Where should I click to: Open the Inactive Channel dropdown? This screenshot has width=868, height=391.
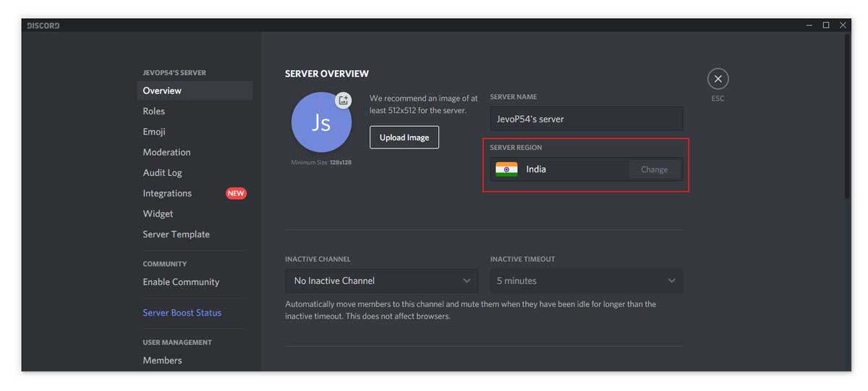click(382, 281)
